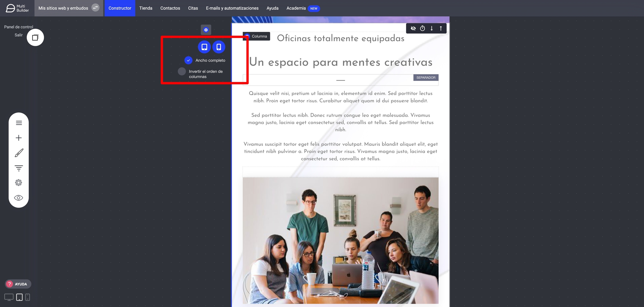Click the mobile visibility icon button
The width and height of the screenshot is (644, 307).
[219, 47]
